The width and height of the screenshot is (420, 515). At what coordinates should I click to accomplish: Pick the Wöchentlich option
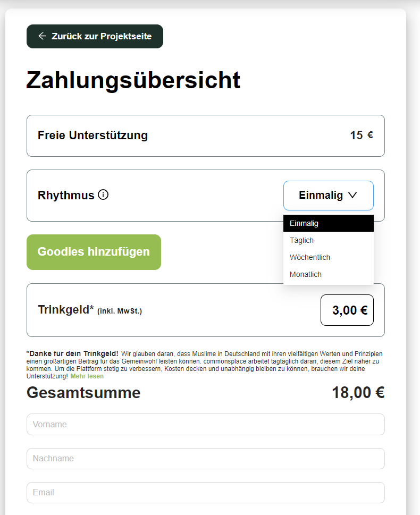click(329, 257)
